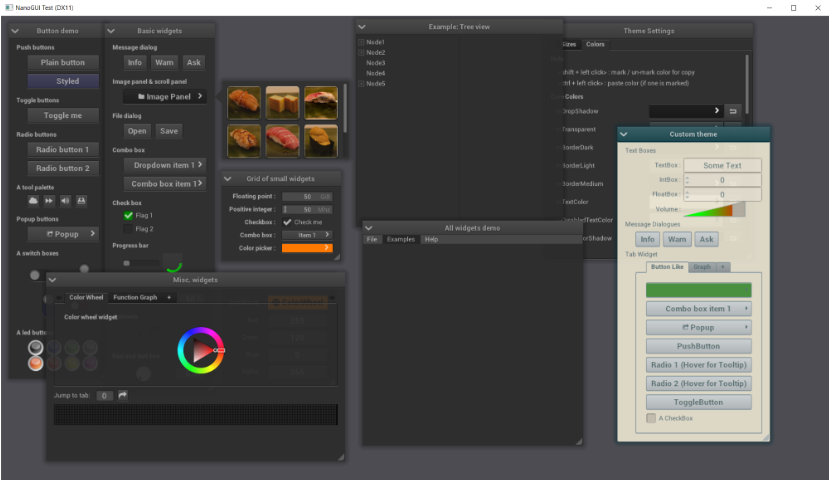Open 'Combo box item 1' in Custom theme
Screen dimensions: 829x480
click(698, 309)
